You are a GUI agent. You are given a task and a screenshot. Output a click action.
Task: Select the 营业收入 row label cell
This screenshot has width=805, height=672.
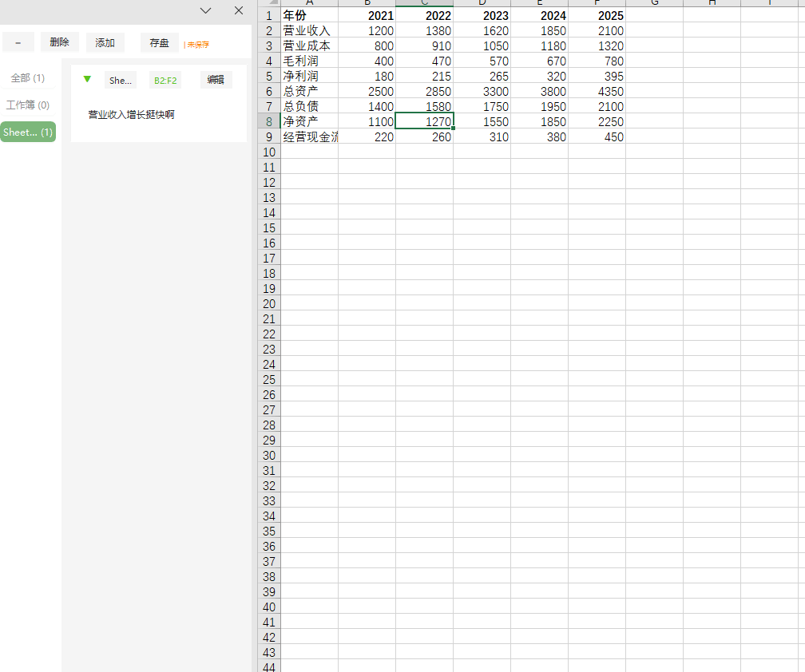(x=310, y=31)
